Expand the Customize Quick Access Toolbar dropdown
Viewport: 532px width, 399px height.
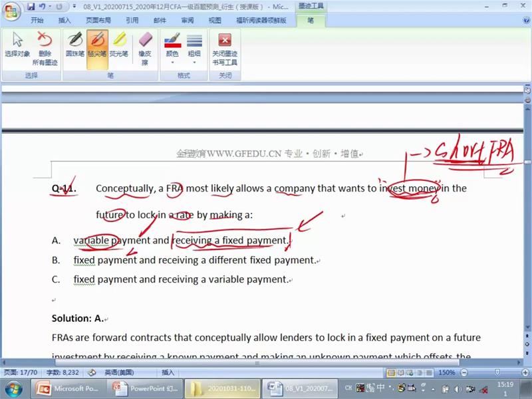click(74, 7)
